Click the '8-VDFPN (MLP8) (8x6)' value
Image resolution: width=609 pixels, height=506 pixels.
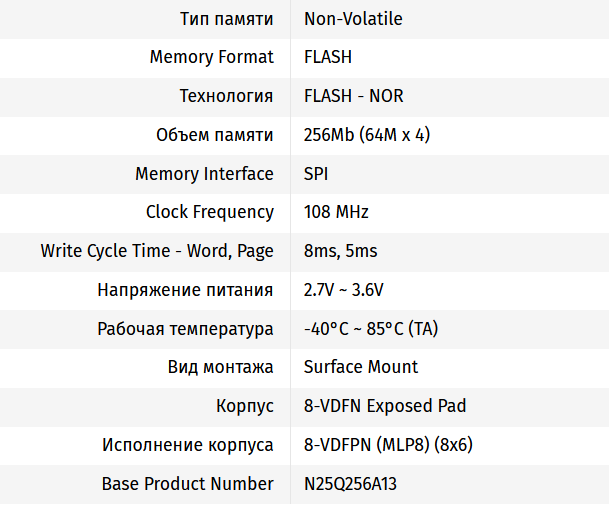pos(387,445)
